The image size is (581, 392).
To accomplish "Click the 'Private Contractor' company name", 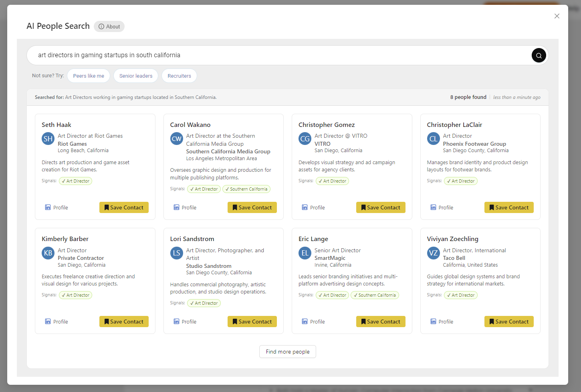I will pos(81,258).
